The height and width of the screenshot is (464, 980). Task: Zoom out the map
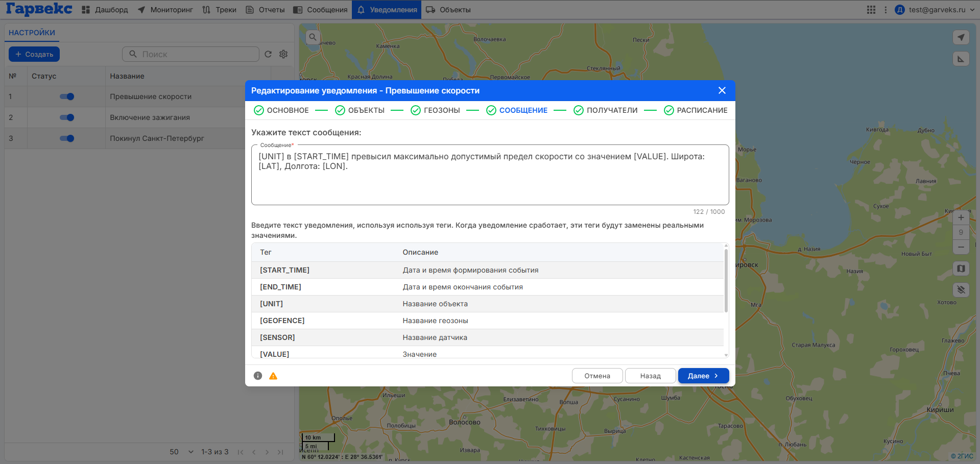(x=961, y=247)
